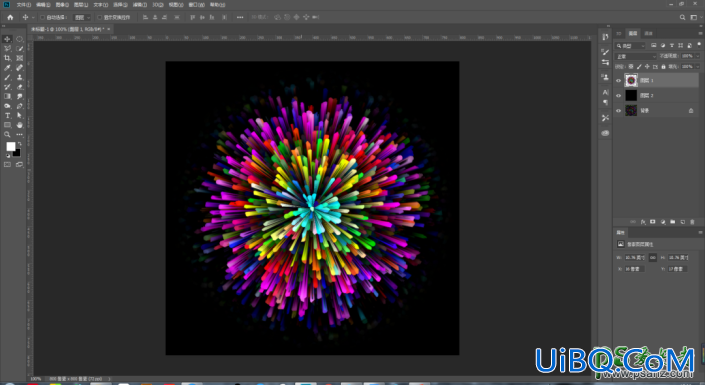This screenshot has height=385, width=705.
Task: Select the Gradient tool
Action: click(x=7, y=96)
